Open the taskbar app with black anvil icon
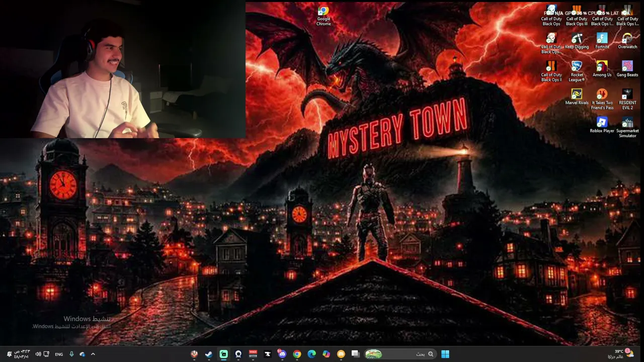The height and width of the screenshot is (362, 644). tap(268, 354)
